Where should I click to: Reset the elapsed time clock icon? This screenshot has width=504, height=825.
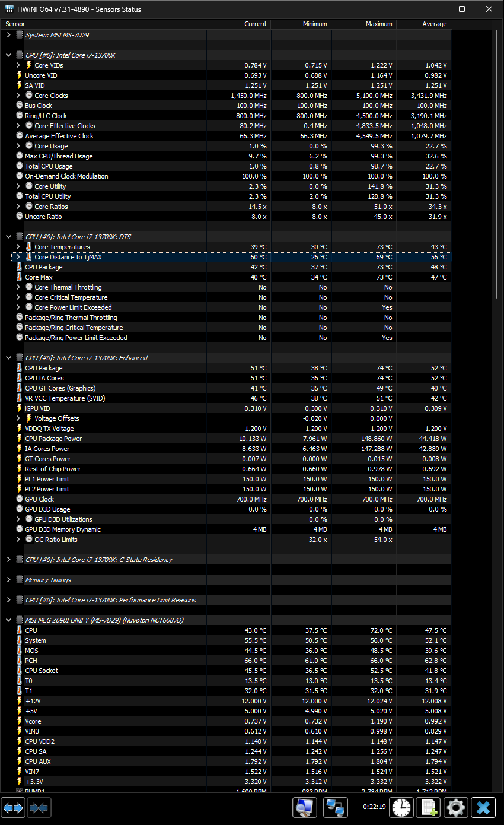tap(401, 808)
